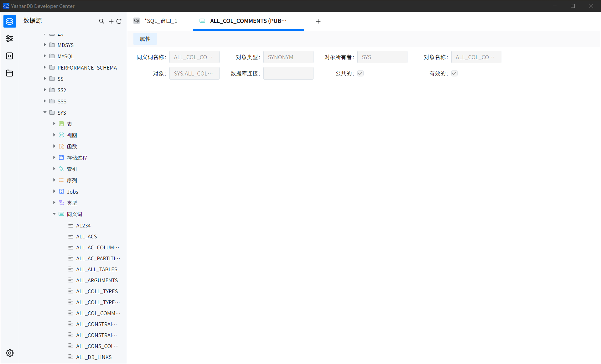The height and width of the screenshot is (364, 601).
Task: Add a new data source with plus icon
Action: (111, 21)
